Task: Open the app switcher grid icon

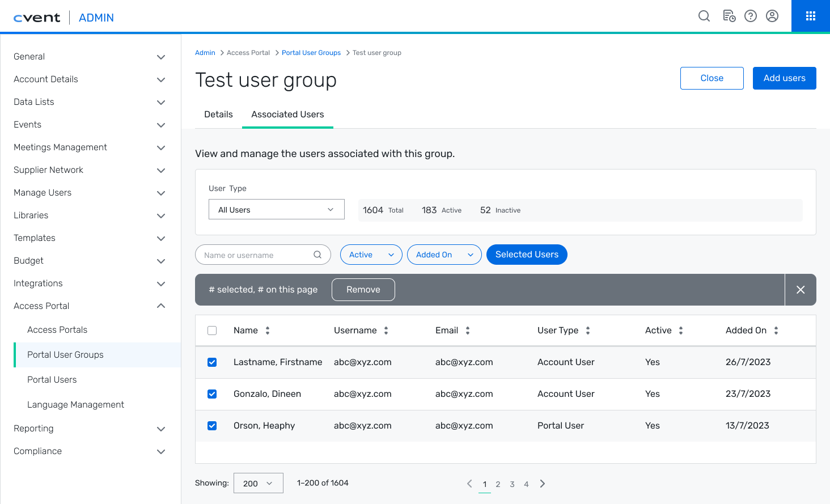Action: (811, 16)
